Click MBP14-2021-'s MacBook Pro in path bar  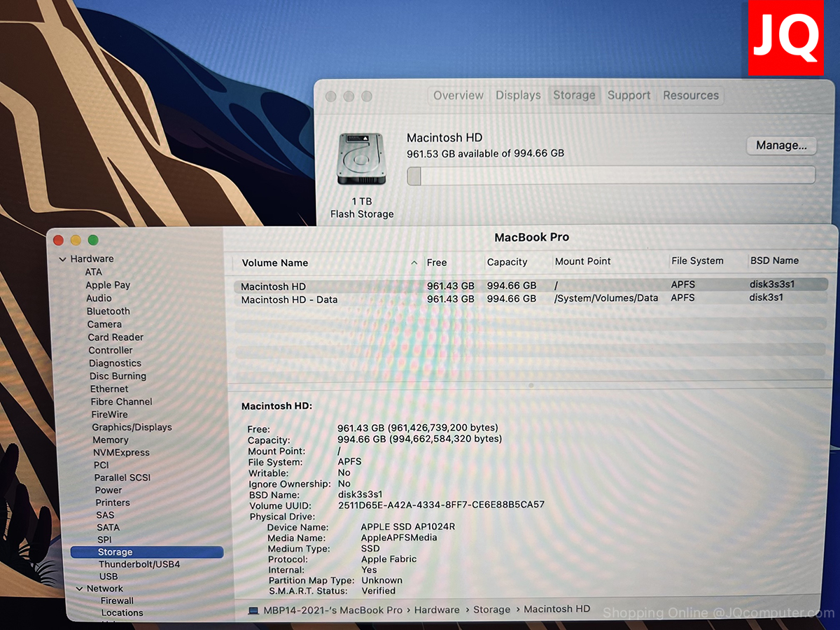coord(333,610)
